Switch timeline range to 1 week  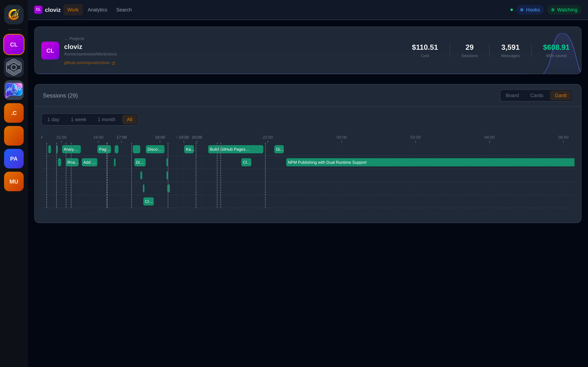78,119
